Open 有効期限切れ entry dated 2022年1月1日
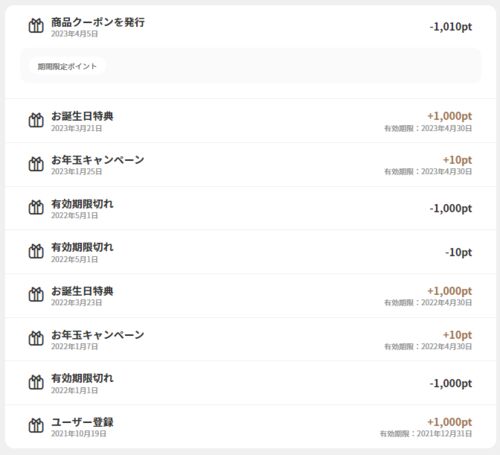This screenshot has width=500, height=455. tap(250, 383)
